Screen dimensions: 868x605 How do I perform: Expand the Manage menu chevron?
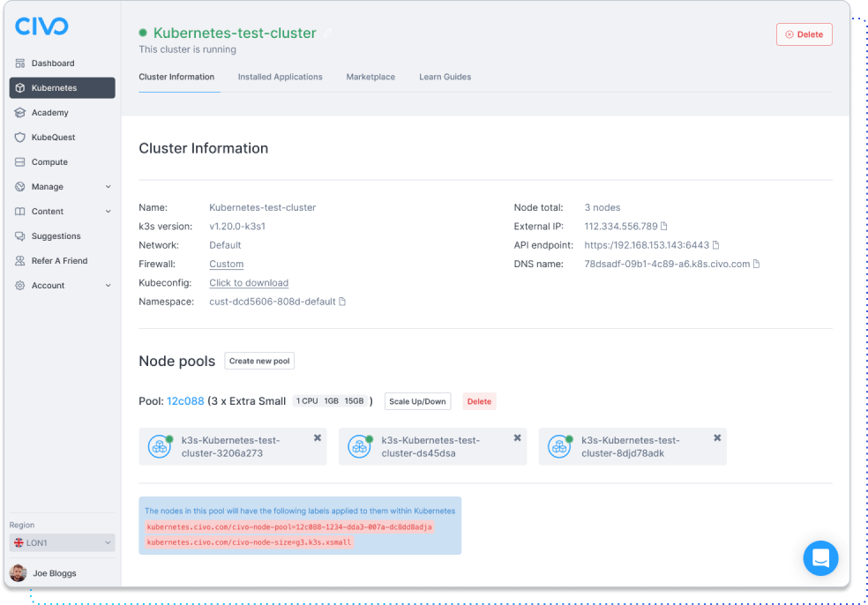tap(108, 187)
